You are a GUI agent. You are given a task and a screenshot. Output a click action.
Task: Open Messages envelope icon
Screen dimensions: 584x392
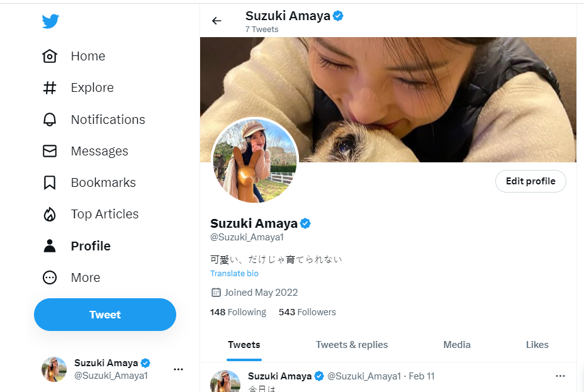[x=50, y=151]
